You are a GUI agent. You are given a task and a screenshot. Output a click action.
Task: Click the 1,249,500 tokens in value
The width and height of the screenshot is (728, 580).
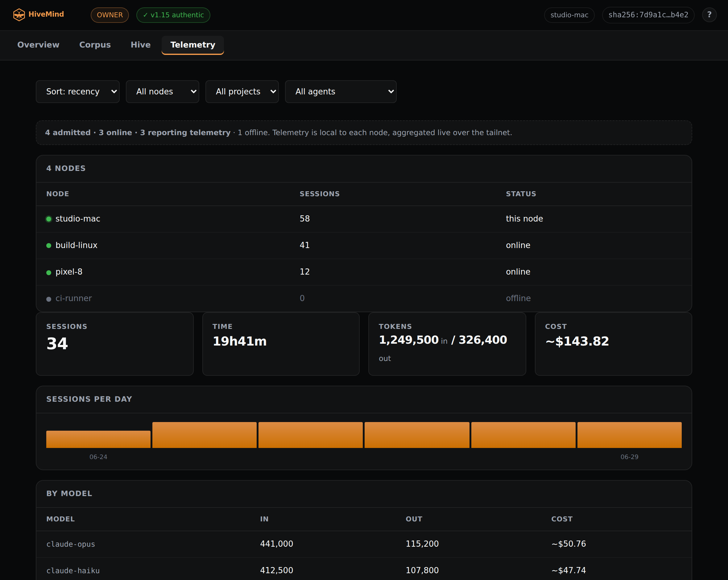(x=409, y=340)
